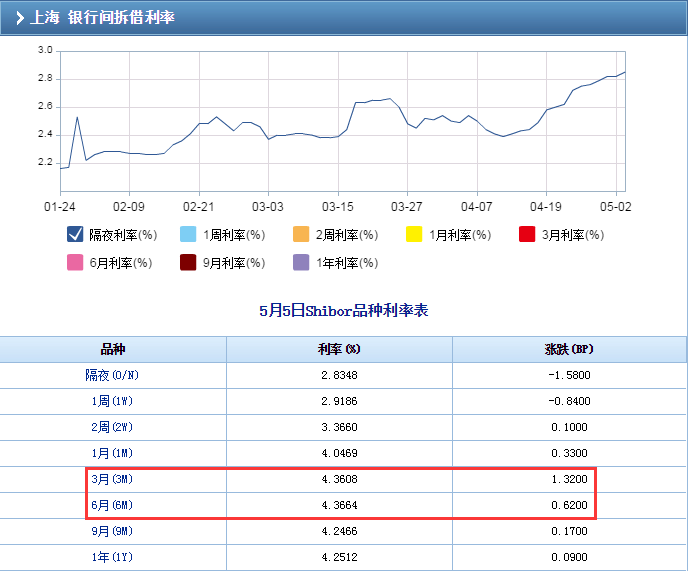Select the 9-month rate value 4.2466
The height and width of the screenshot is (574, 691).
tap(339, 531)
